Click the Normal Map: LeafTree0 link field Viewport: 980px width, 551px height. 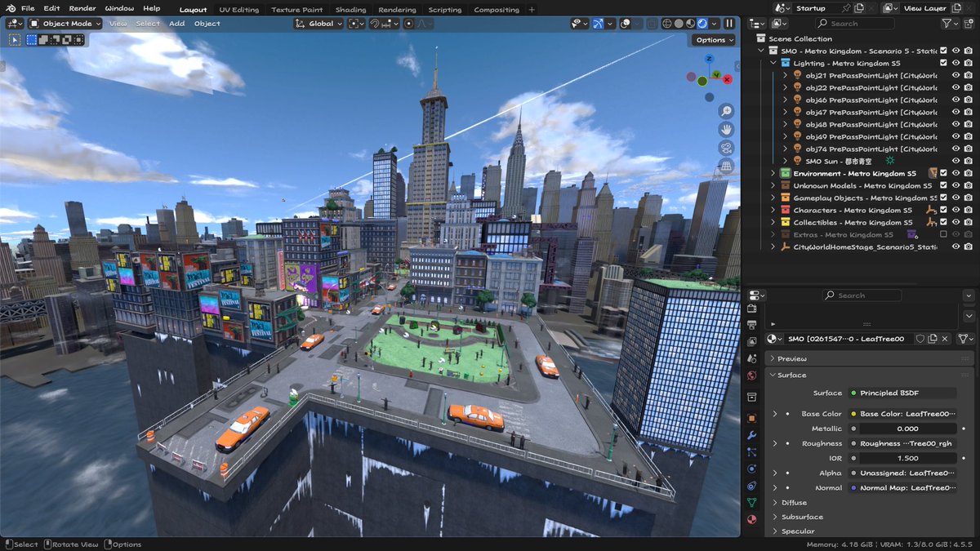(902, 487)
